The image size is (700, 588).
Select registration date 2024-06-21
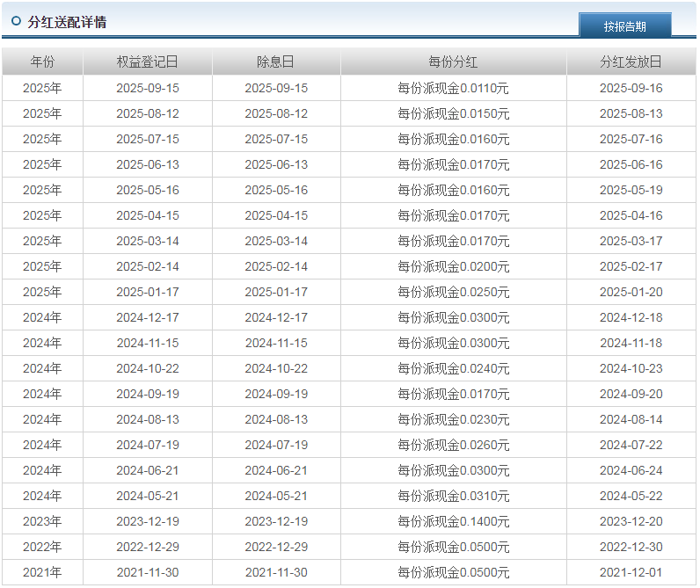[x=148, y=469]
